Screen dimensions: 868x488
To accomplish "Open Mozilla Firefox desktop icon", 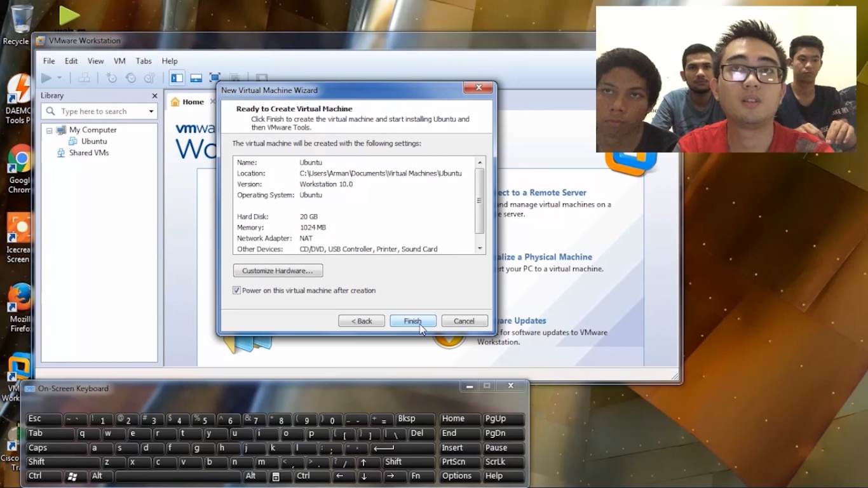I will 19,308.
